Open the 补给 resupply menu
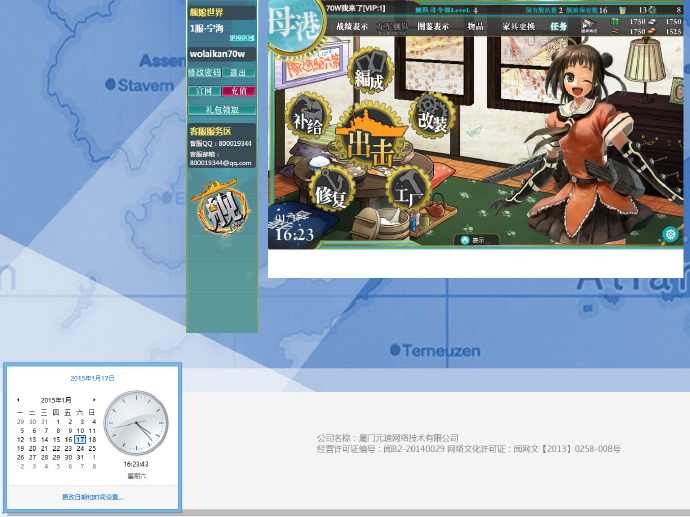This screenshot has height=517, width=690. click(x=309, y=118)
